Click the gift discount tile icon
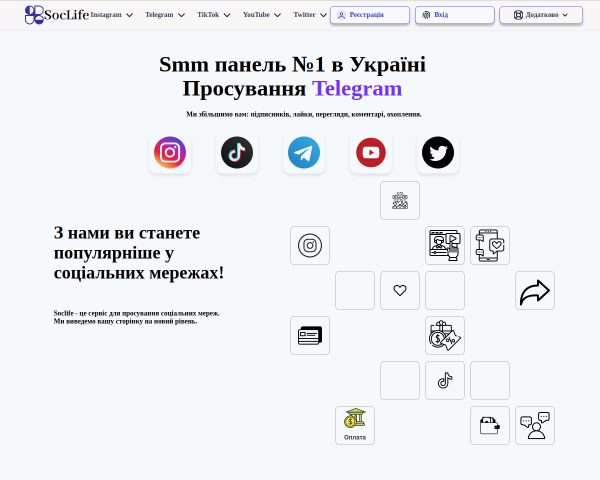 445,335
